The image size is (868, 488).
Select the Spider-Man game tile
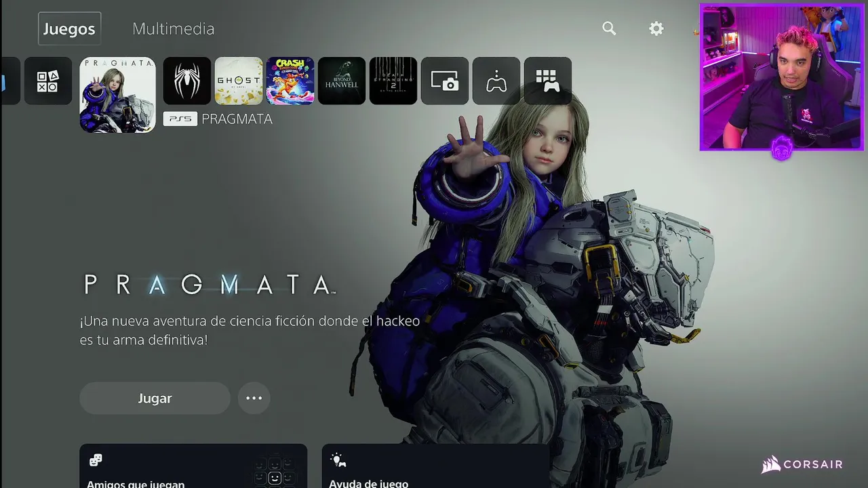[x=187, y=81]
